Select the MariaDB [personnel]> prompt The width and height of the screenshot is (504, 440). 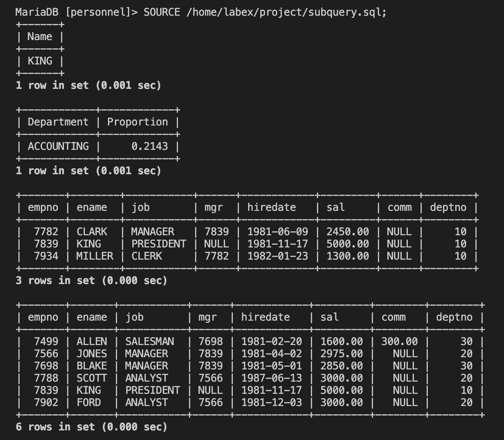(77, 12)
